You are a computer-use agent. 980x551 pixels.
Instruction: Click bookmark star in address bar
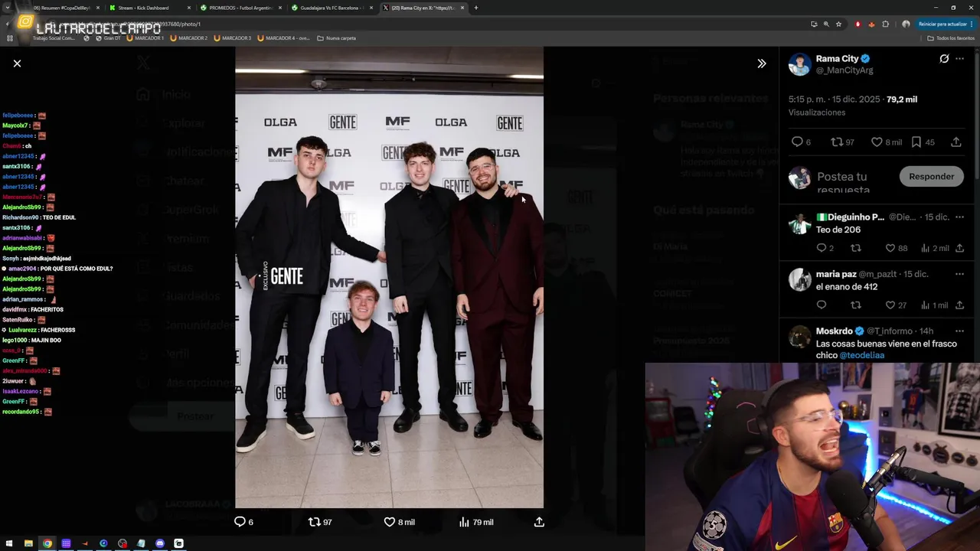tap(838, 24)
